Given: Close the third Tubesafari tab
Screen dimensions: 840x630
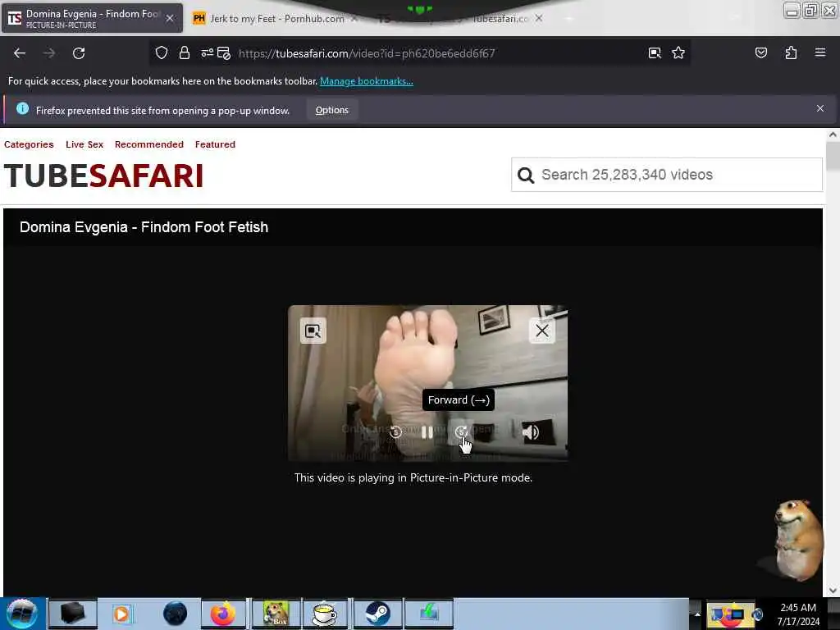Looking at the screenshot, I should tap(539, 18).
